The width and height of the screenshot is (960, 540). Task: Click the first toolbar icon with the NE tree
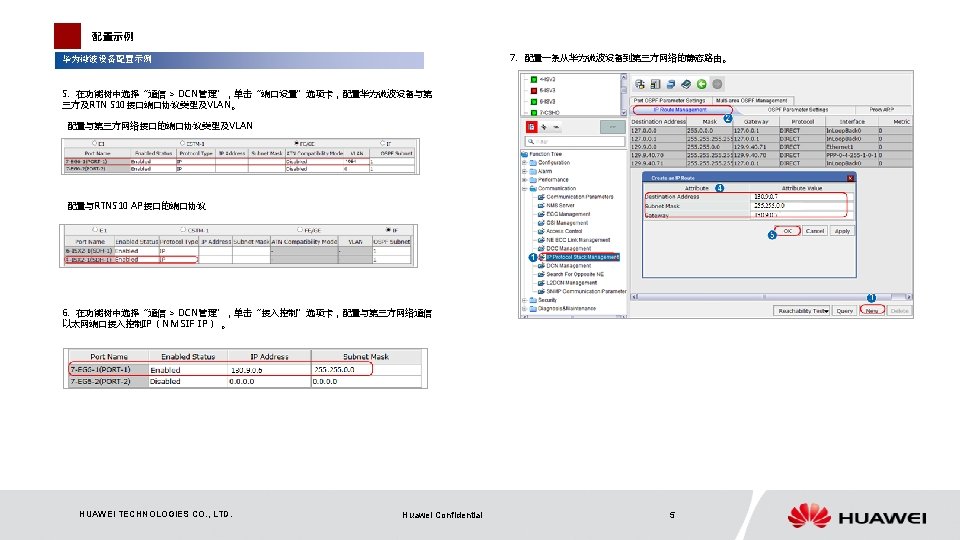(x=640, y=84)
